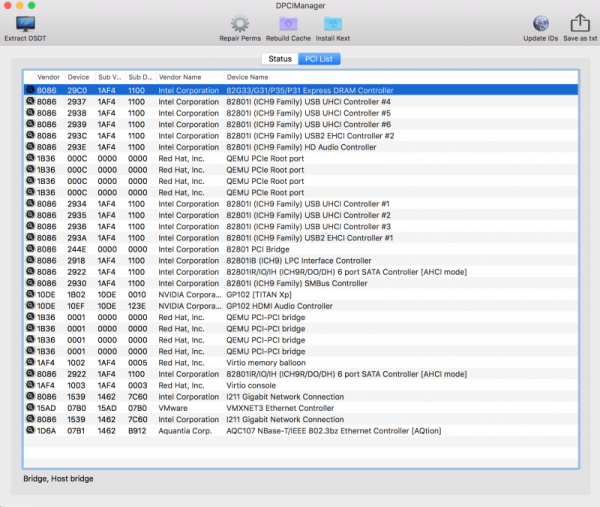
Task: Click the Extract DSDT monitor icon
Action: click(24, 23)
